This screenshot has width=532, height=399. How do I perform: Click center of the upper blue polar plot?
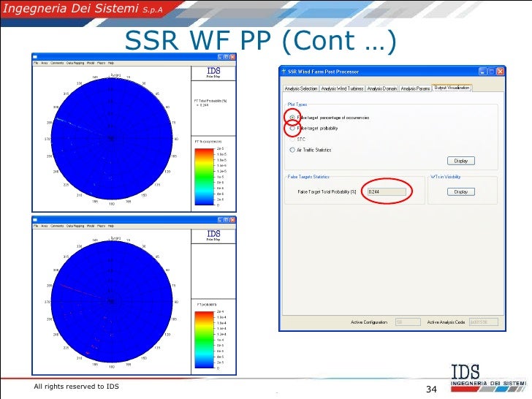[111, 138]
